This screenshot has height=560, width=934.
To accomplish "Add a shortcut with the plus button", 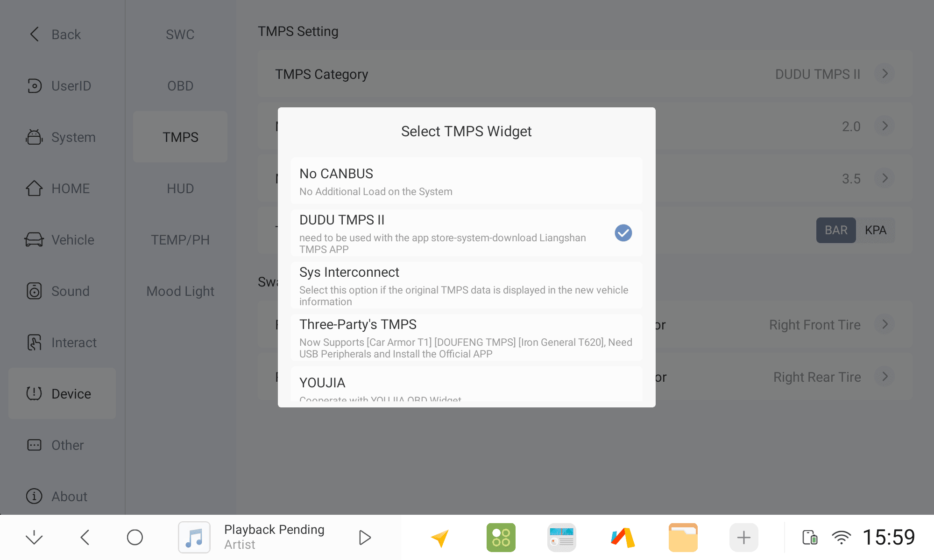I will (744, 538).
